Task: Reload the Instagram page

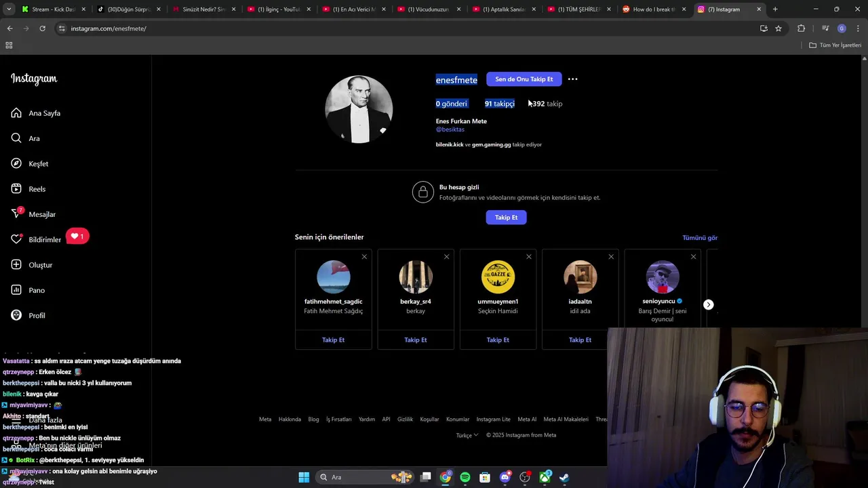Action: [x=42, y=28]
